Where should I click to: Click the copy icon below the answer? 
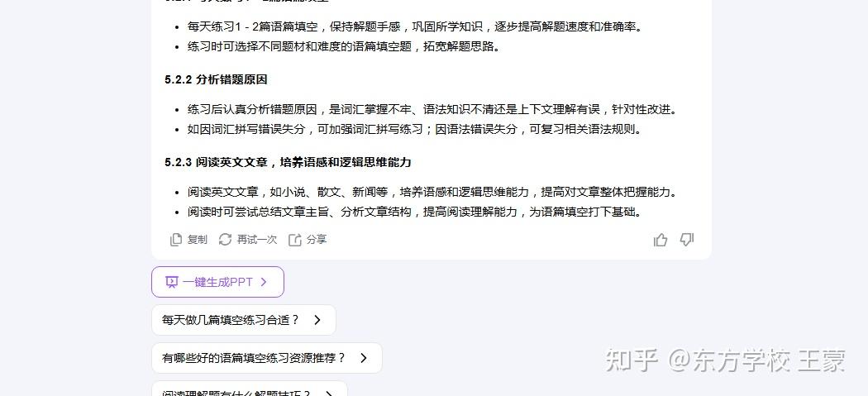(175, 239)
